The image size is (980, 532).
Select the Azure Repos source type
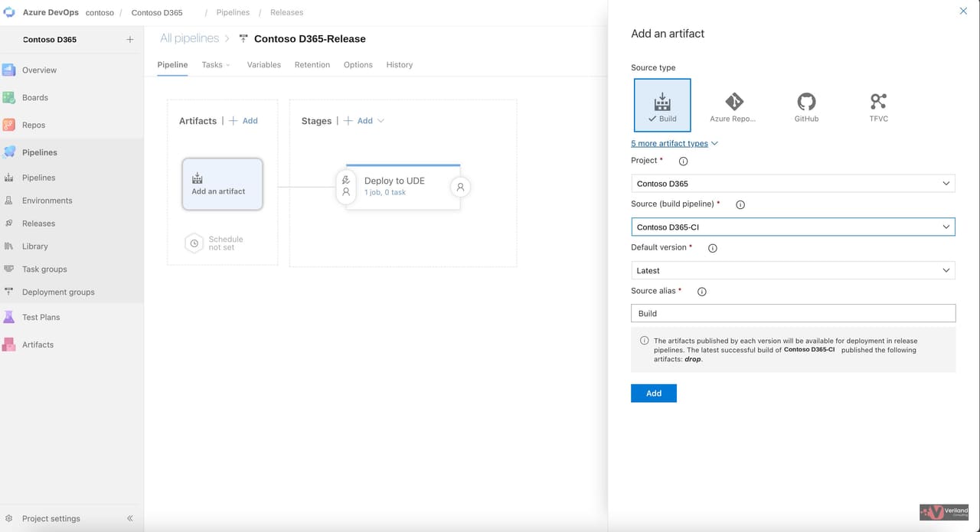tap(733, 105)
